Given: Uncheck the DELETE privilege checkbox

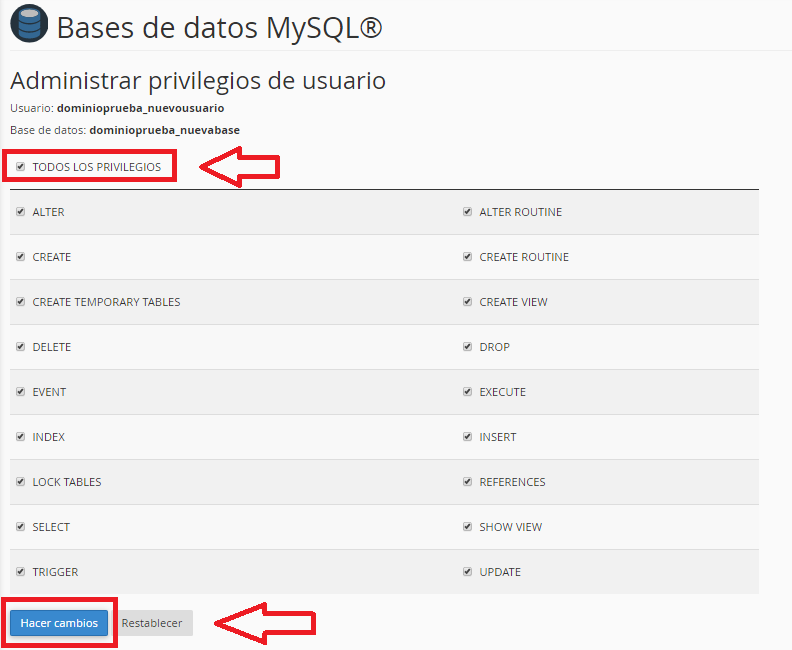Looking at the screenshot, I should [x=20, y=346].
